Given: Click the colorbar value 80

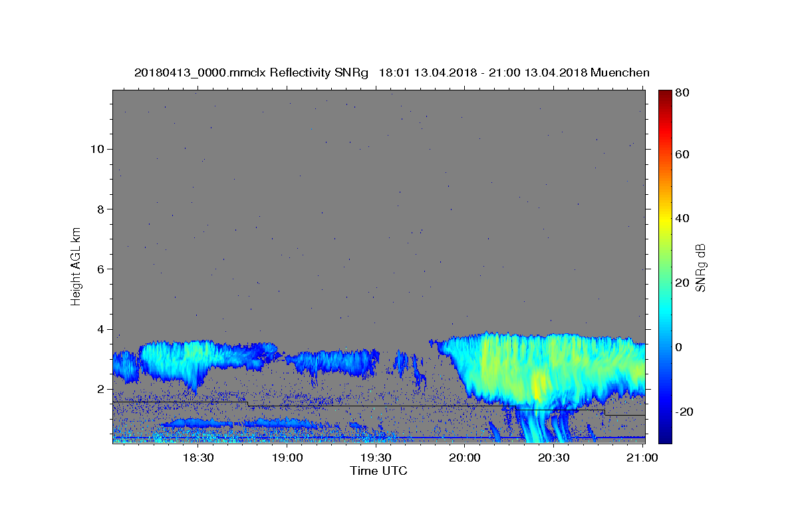Looking at the screenshot, I should (x=682, y=93).
